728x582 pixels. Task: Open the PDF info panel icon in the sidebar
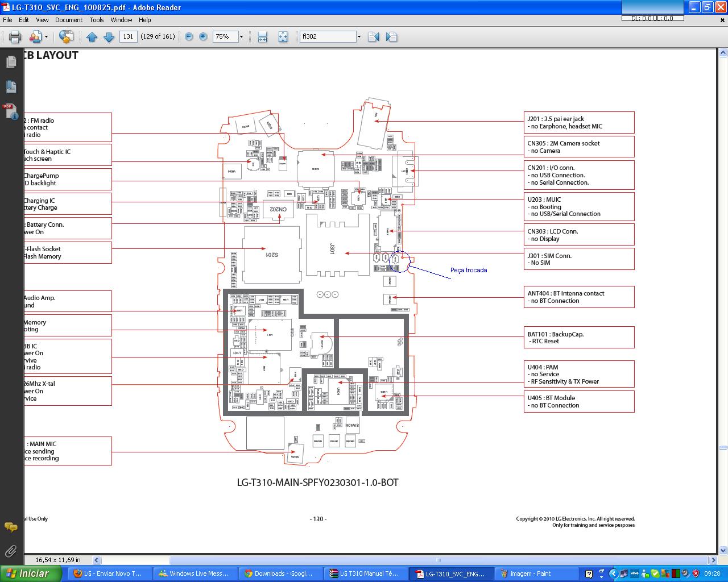[11, 111]
